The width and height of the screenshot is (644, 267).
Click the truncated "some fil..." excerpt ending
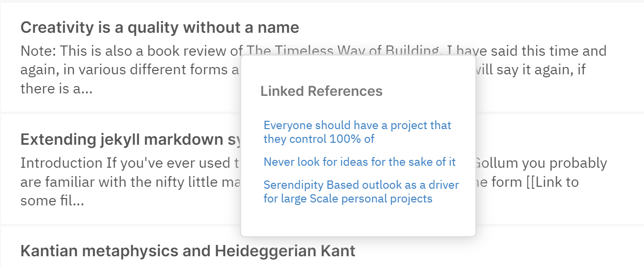[52, 200]
